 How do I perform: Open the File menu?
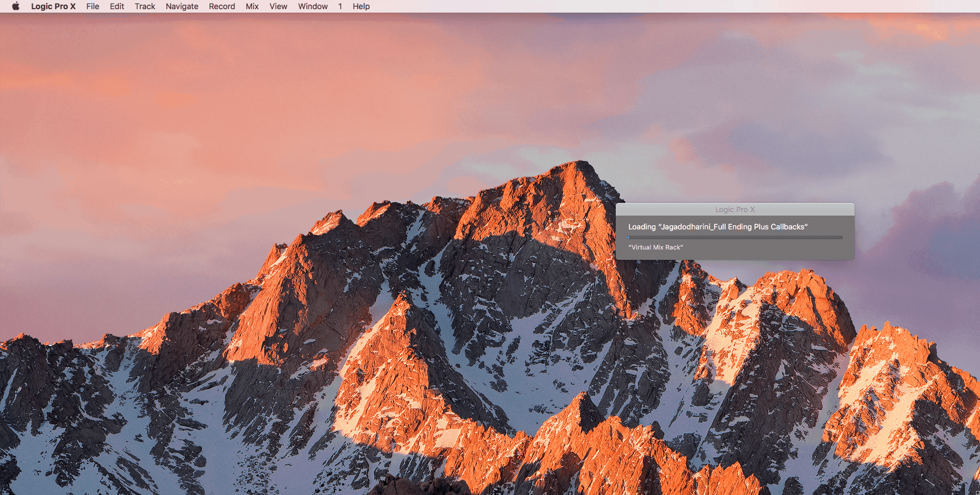click(x=93, y=6)
